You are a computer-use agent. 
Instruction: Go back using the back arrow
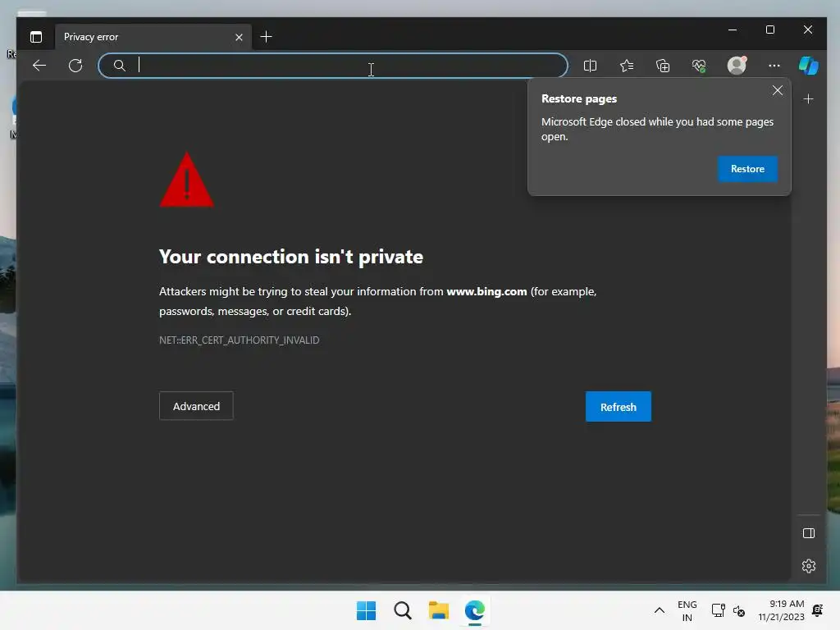coord(39,66)
